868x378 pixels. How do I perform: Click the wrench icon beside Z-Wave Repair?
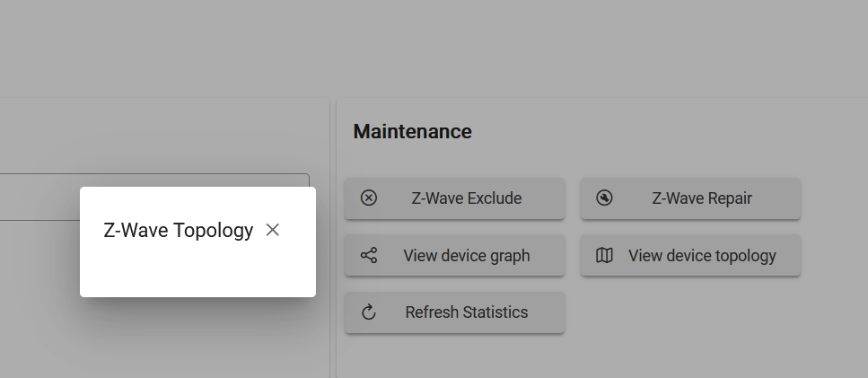(604, 198)
